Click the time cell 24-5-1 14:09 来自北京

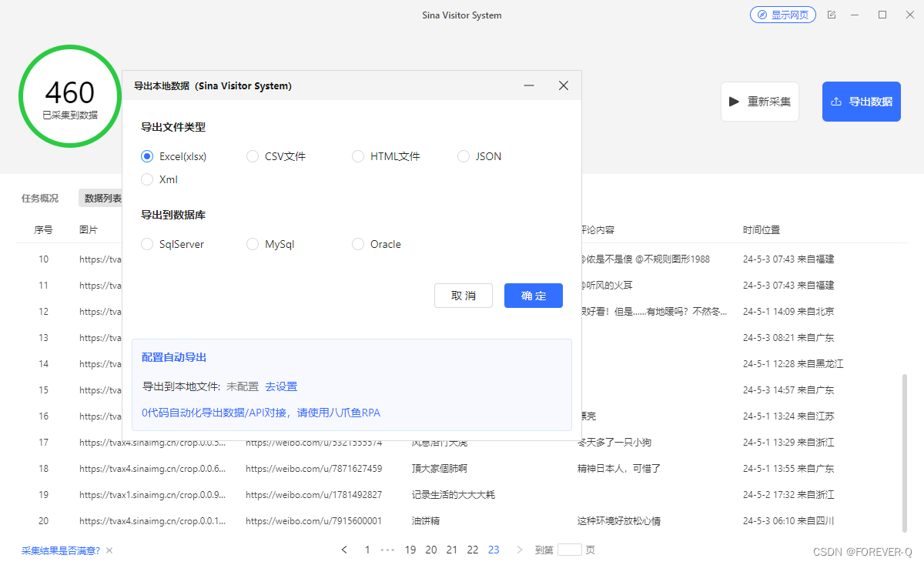click(788, 311)
